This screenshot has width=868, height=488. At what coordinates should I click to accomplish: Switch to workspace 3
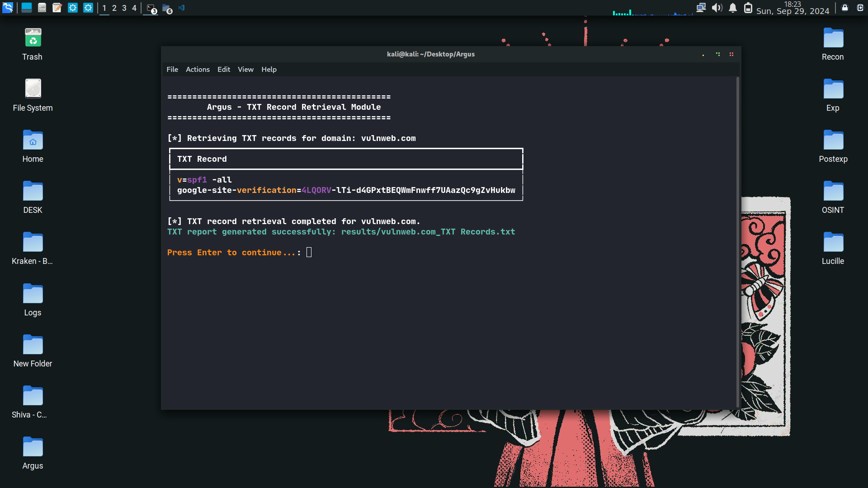point(124,8)
